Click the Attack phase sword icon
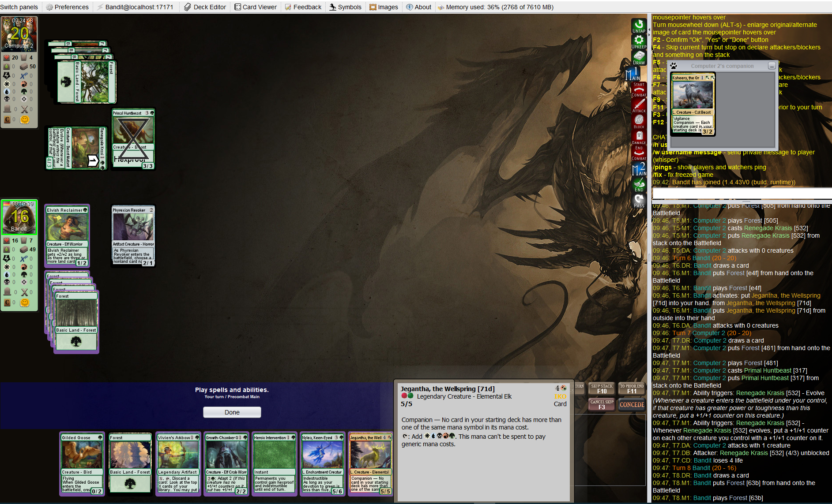The width and height of the screenshot is (832, 504). click(x=639, y=105)
